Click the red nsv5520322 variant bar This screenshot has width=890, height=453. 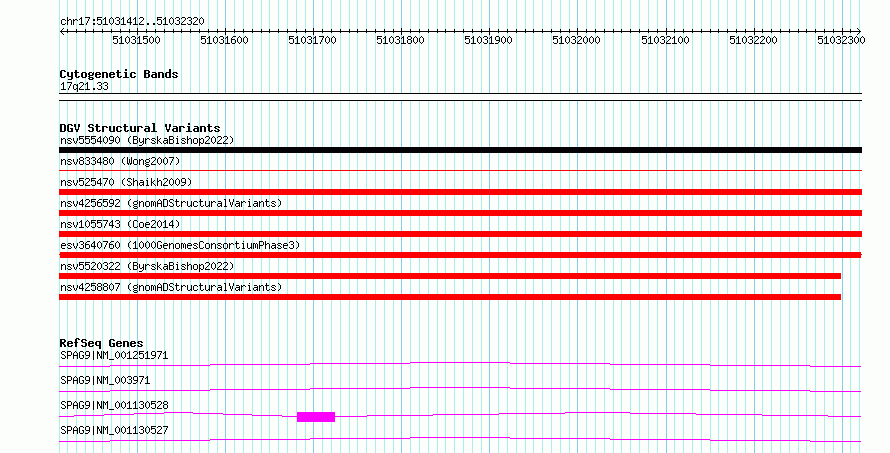coord(450,276)
